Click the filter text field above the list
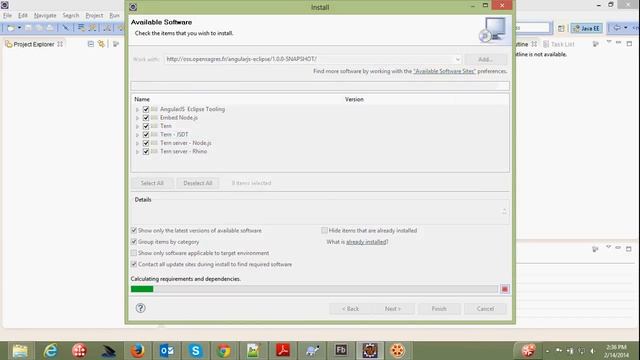 (x=320, y=86)
